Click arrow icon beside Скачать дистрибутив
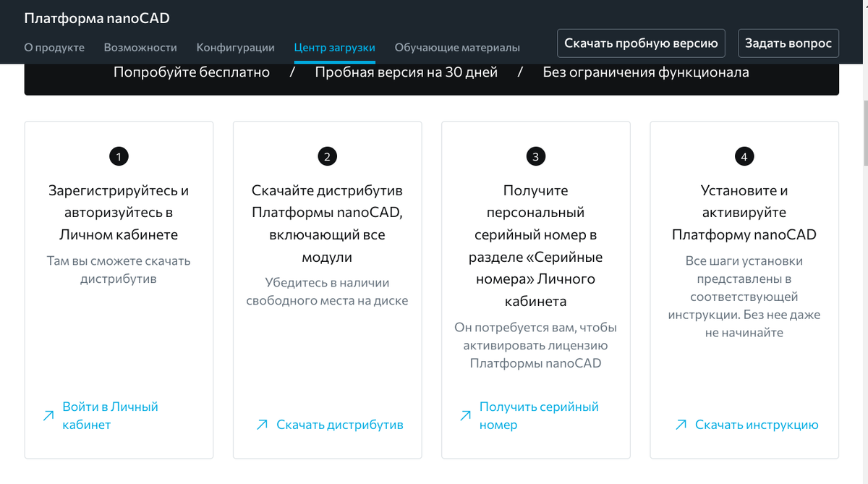868x484 pixels. coord(263,425)
